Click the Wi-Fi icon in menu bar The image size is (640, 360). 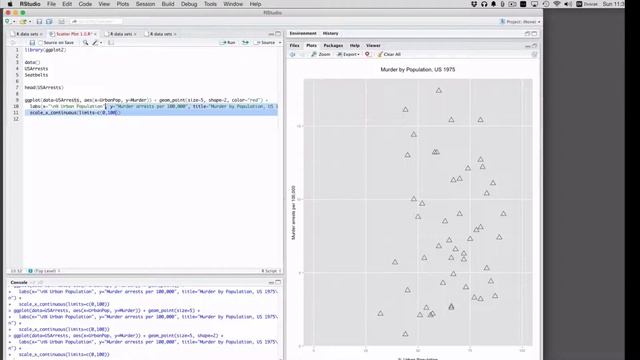click(x=557, y=4)
